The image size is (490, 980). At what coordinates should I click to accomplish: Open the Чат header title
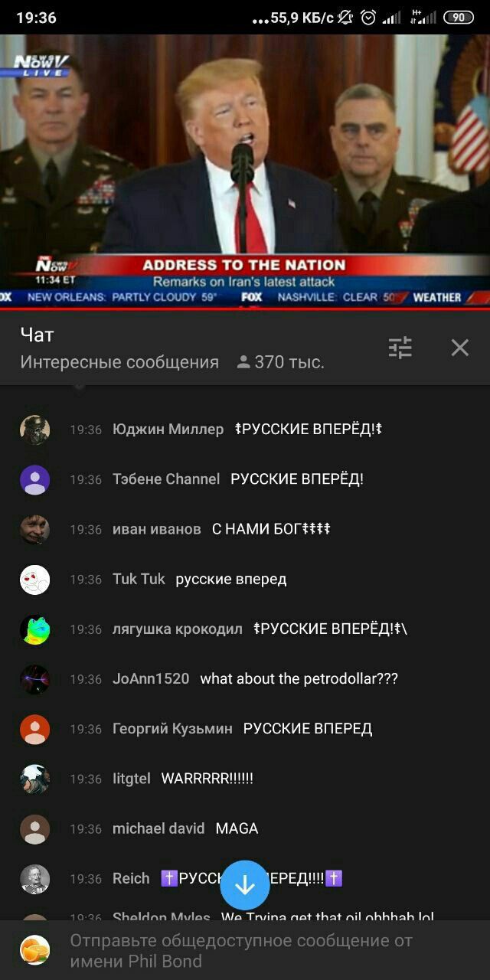[x=37, y=335]
